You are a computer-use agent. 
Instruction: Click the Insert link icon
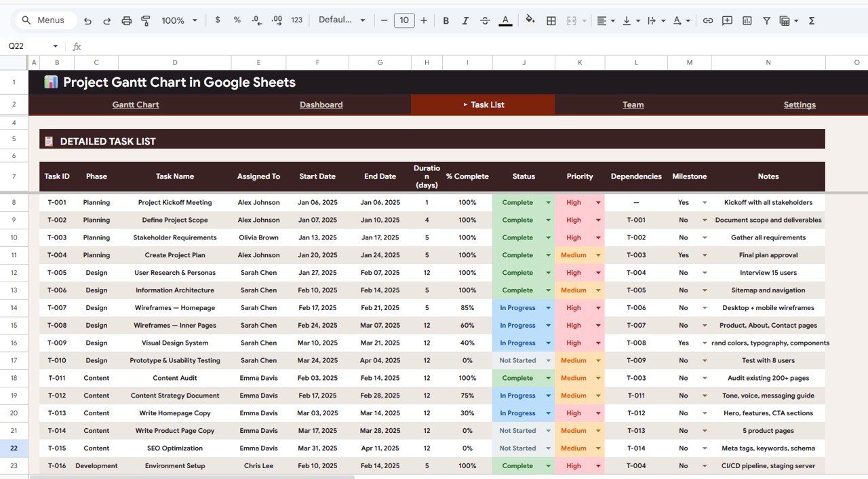point(708,20)
